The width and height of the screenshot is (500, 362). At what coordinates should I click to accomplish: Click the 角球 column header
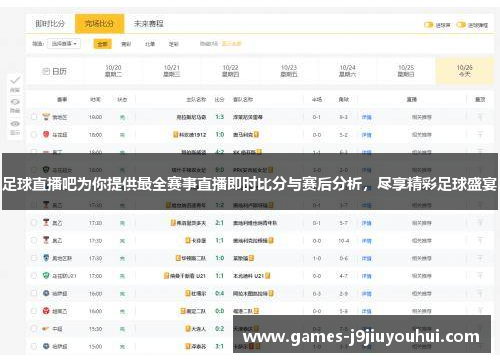tap(344, 99)
